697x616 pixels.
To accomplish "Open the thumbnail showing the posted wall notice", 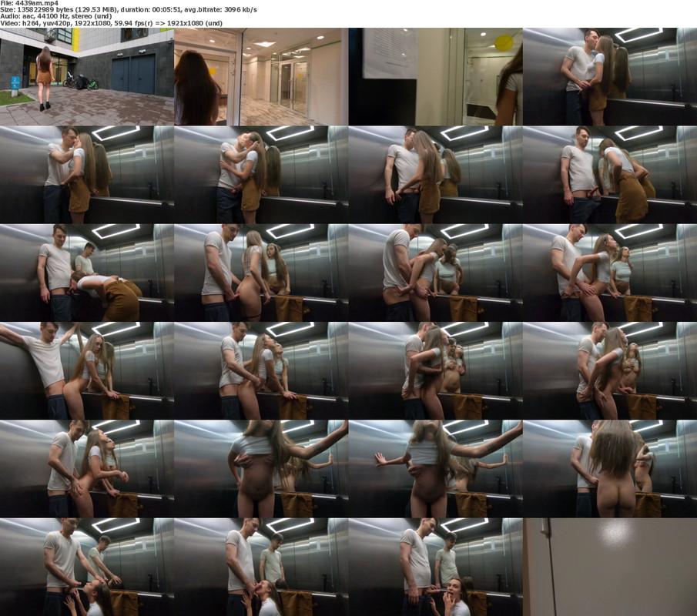I will tap(435, 76).
